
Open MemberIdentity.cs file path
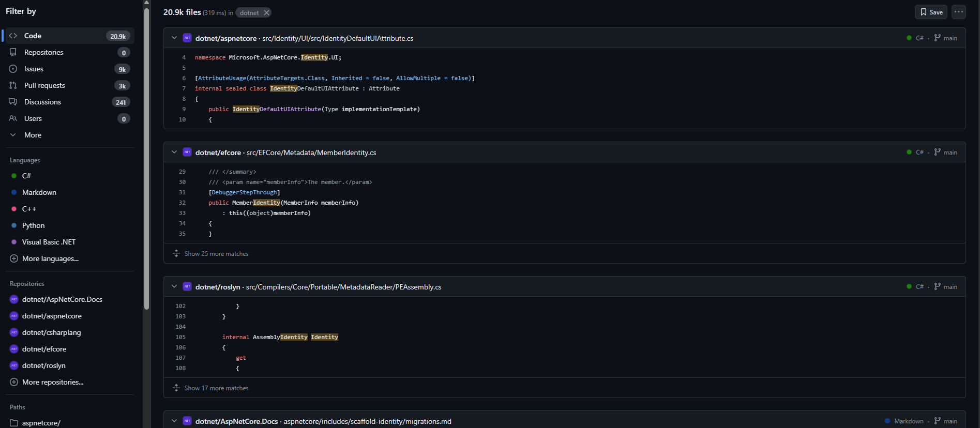click(311, 152)
